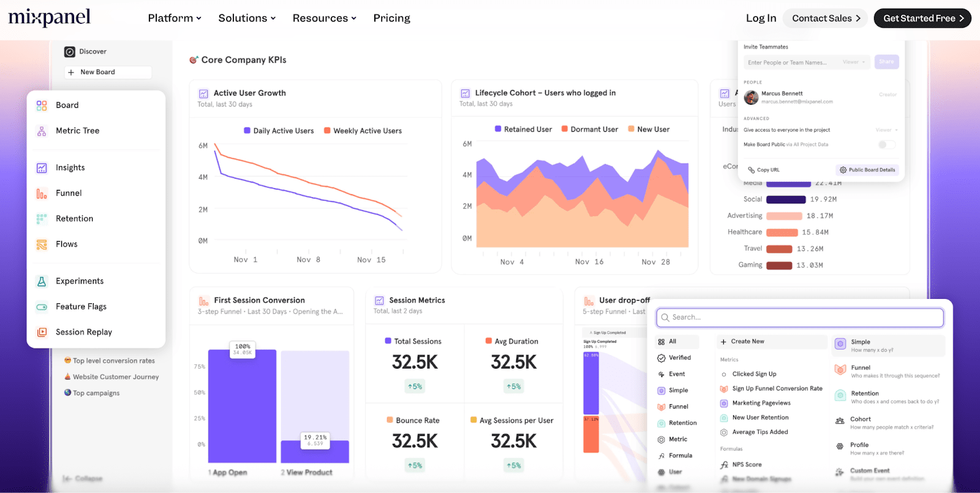Open the Viewer role dropdown beside invite field
Viewport: 980px width, 493px height.
click(854, 62)
